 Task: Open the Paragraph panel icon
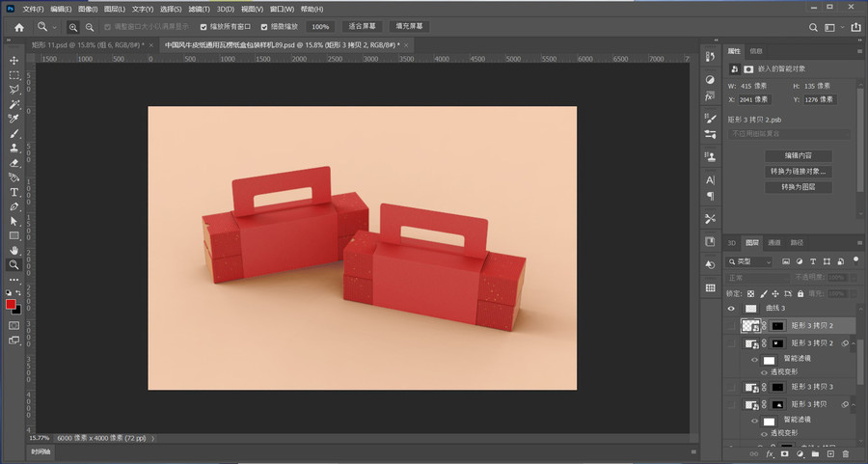pyautogui.click(x=710, y=196)
